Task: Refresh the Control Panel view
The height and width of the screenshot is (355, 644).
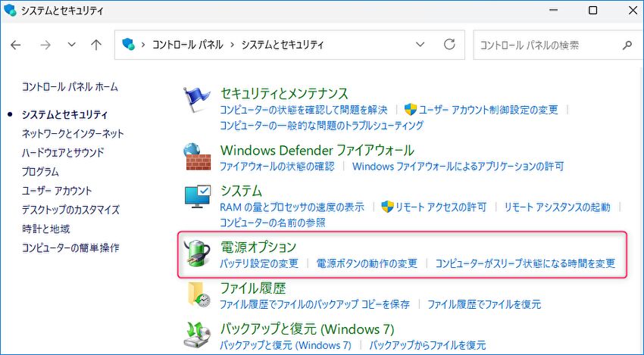Action: (449, 45)
